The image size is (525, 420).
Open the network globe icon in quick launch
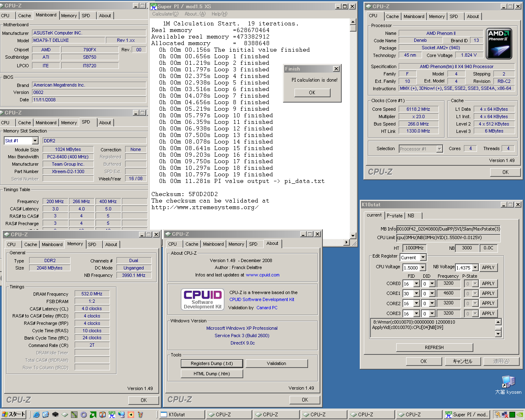[121, 415]
